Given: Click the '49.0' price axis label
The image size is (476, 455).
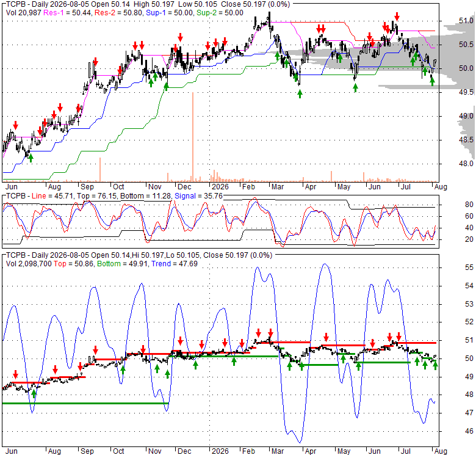Looking at the screenshot, I should click(x=466, y=115).
